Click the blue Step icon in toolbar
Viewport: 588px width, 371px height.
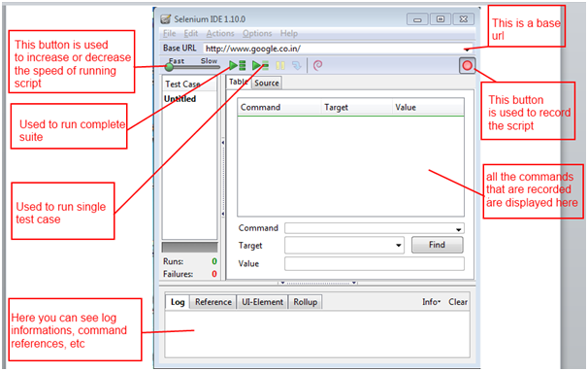[x=297, y=66]
